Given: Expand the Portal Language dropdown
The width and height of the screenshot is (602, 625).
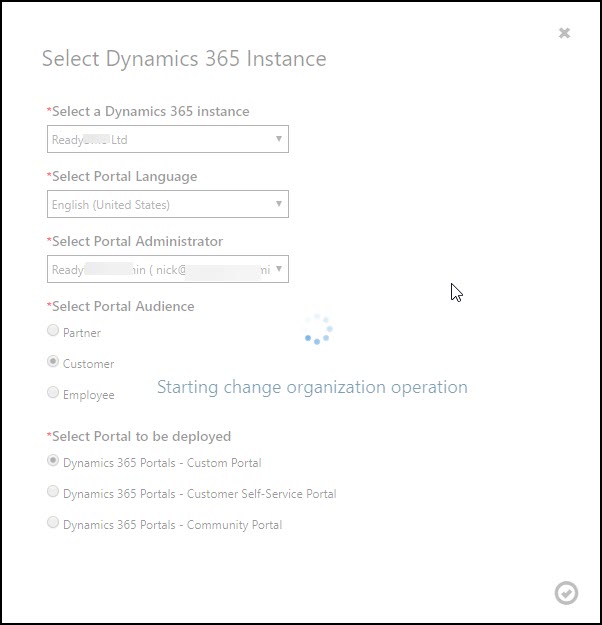Looking at the screenshot, I should coord(168,205).
